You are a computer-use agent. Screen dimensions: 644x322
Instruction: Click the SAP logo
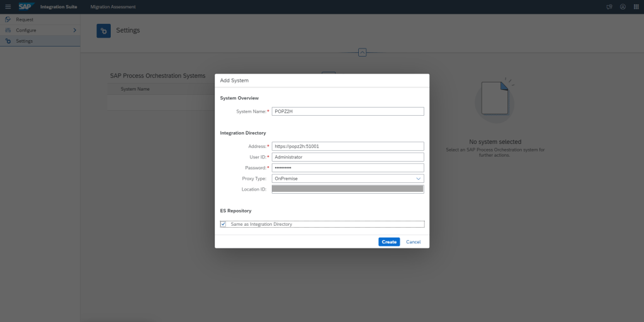coord(25,7)
